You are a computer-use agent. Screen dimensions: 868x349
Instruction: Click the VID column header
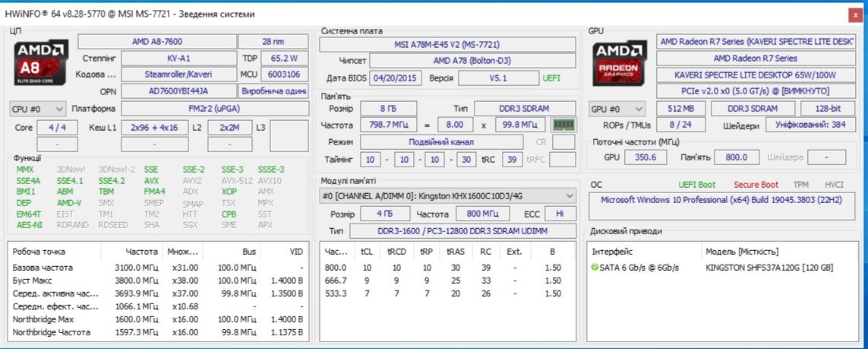click(284, 252)
